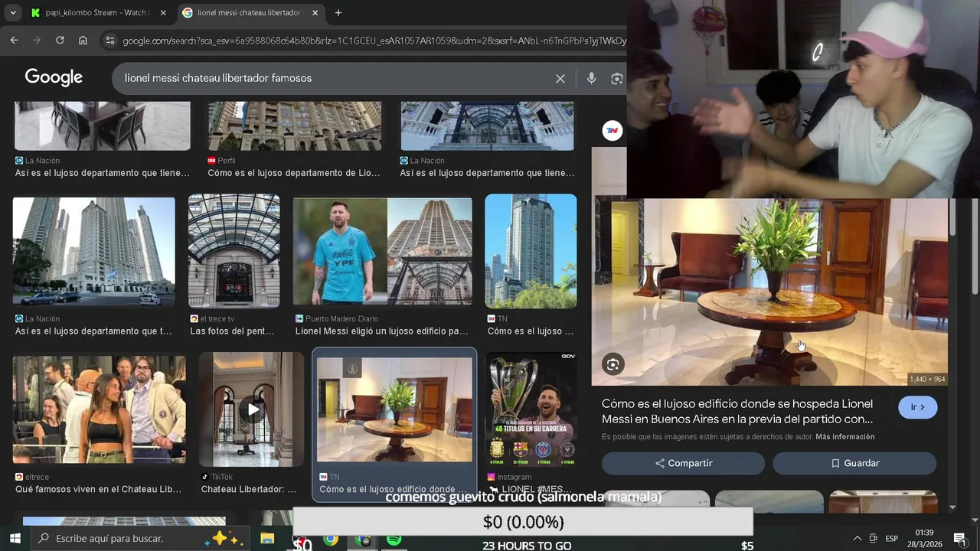Open a new browser tab
Image resolution: width=980 pixels, height=551 pixels.
click(x=338, y=12)
